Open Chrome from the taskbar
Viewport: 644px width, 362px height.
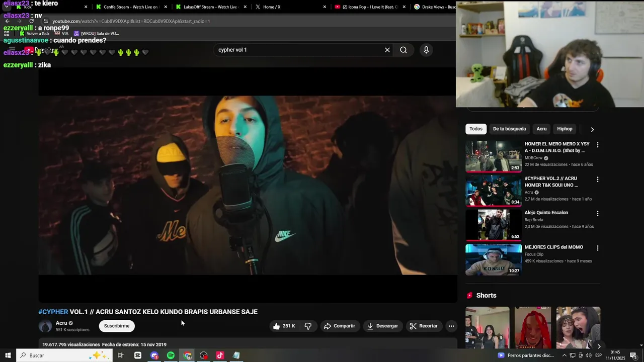click(188, 355)
